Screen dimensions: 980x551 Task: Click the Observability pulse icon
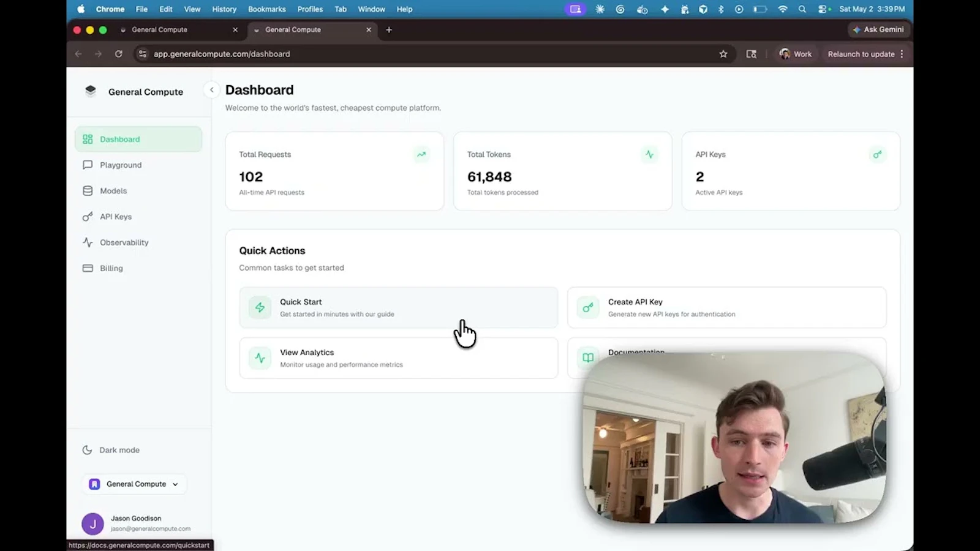pos(88,242)
